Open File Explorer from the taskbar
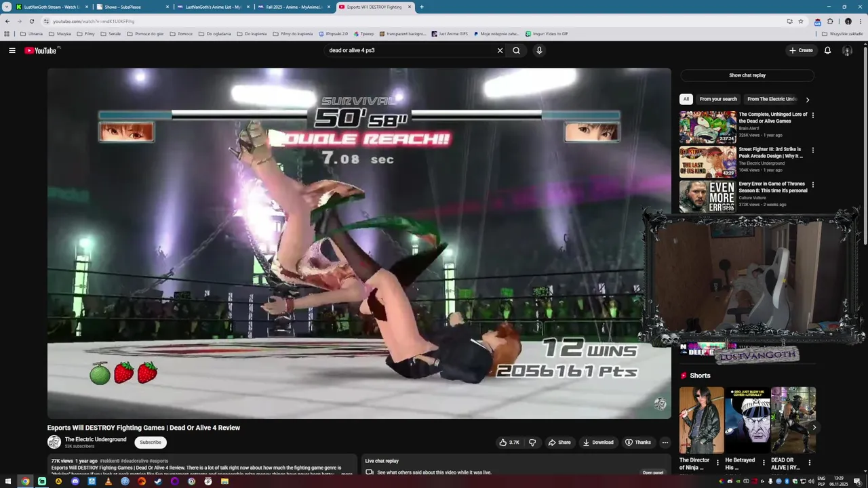 click(x=224, y=481)
